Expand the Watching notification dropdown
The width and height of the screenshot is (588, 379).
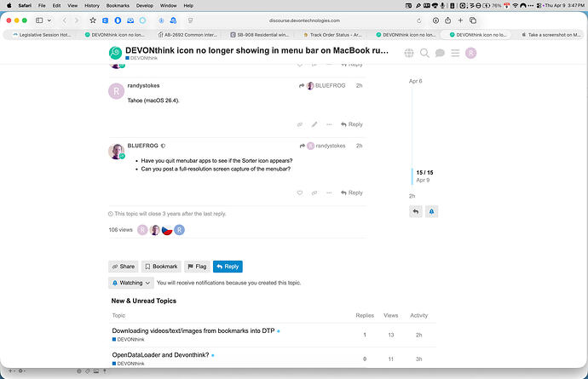tap(131, 283)
